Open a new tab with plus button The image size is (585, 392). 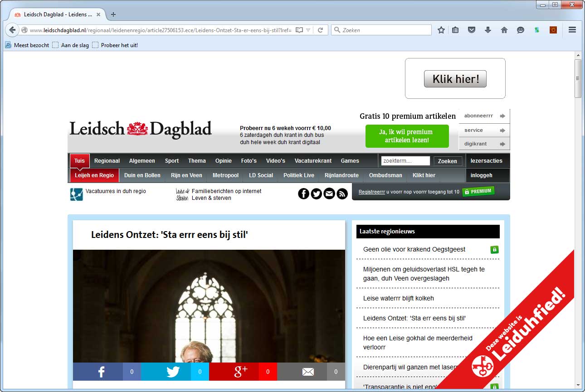(113, 15)
